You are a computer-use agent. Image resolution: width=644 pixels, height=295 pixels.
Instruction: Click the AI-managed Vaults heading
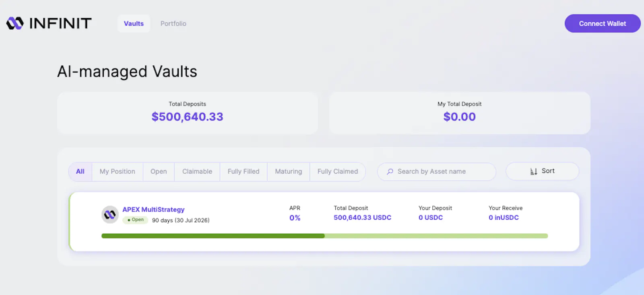(x=127, y=72)
